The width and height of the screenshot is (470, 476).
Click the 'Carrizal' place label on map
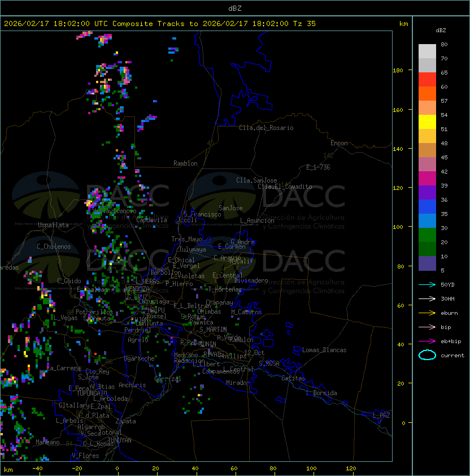click(x=168, y=379)
